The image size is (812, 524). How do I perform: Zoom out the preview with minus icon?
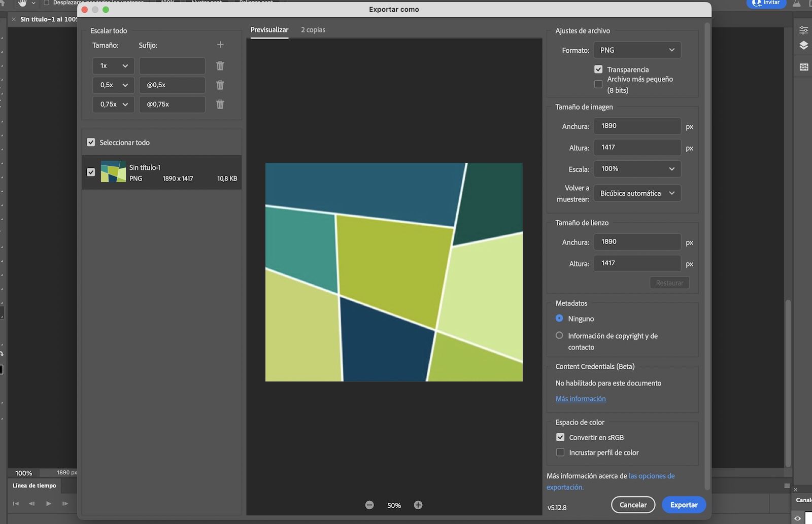point(369,505)
